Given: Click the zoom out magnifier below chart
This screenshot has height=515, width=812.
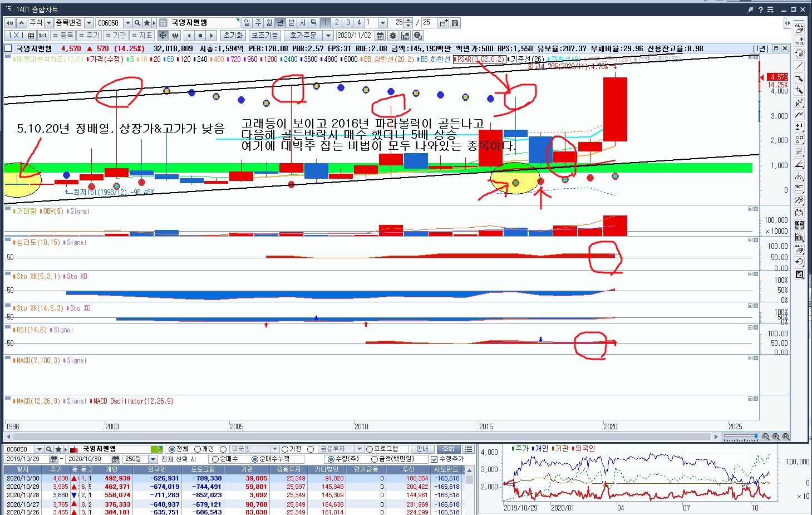Looking at the screenshot, I should 766,437.
